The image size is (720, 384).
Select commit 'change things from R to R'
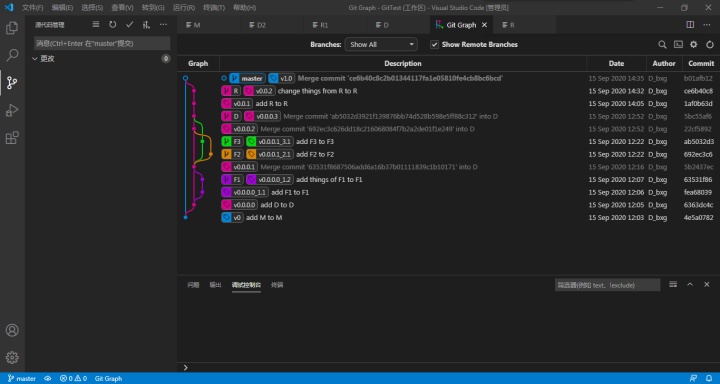(x=317, y=91)
